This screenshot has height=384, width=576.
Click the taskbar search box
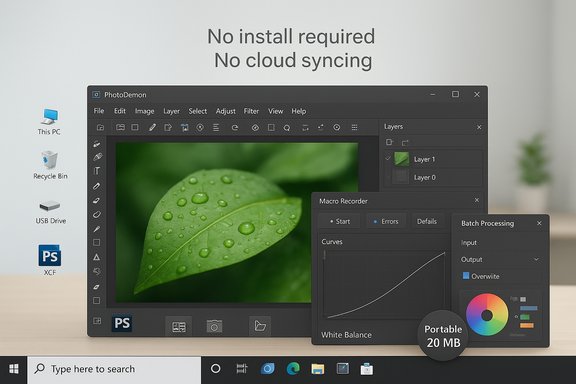point(114,369)
